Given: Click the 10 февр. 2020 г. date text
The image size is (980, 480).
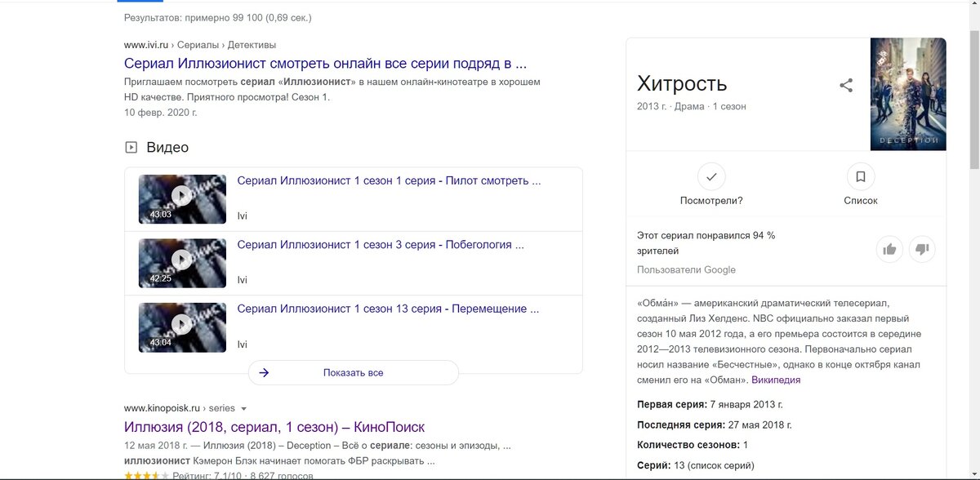Looking at the screenshot, I should point(161,112).
